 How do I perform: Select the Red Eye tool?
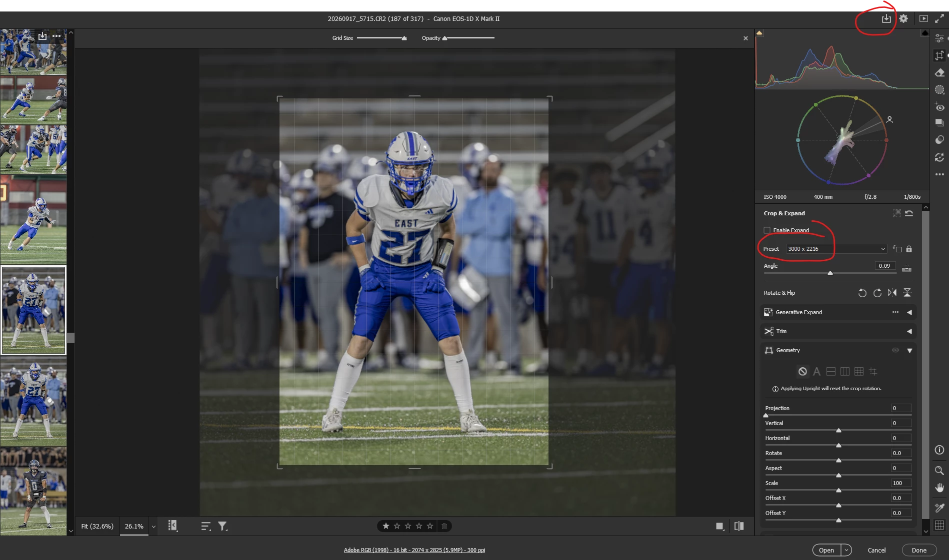[939, 107]
